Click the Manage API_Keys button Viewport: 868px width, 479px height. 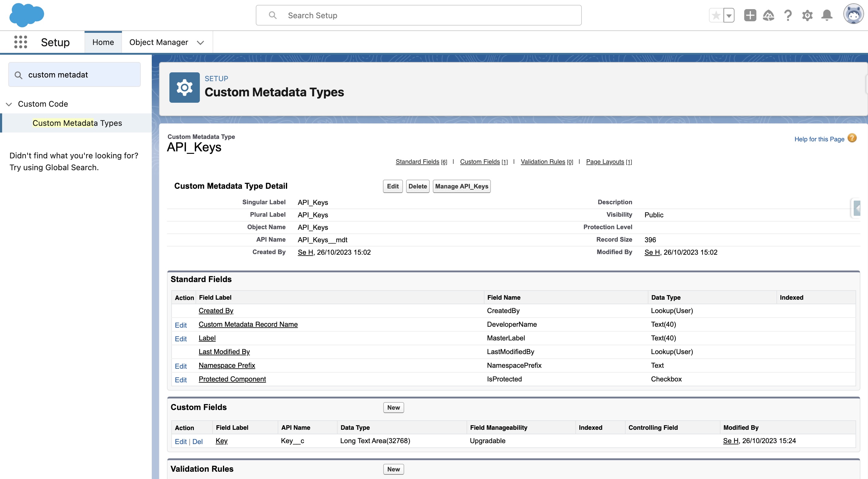(462, 186)
